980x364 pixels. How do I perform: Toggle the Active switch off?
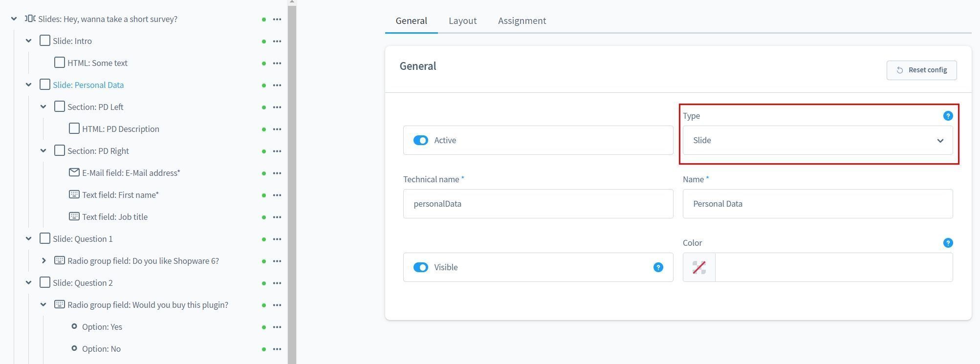tap(420, 140)
